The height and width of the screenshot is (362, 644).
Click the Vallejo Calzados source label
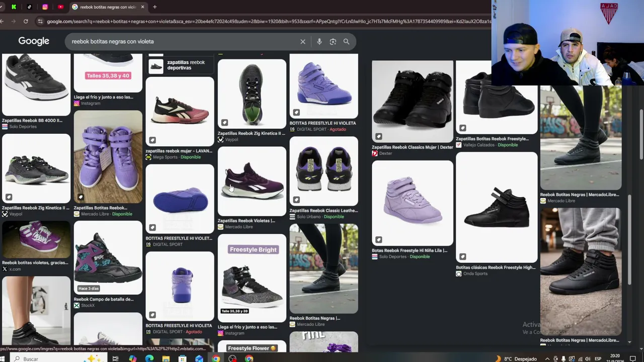click(x=478, y=145)
